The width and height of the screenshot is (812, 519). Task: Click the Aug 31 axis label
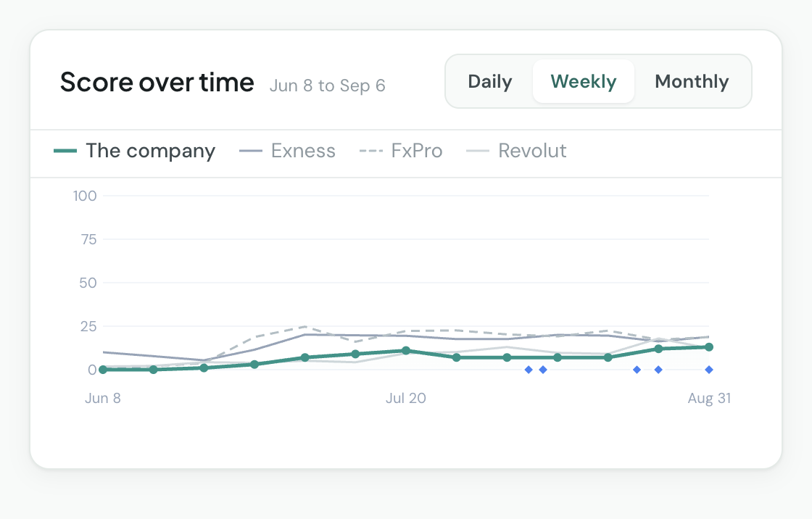pyautogui.click(x=709, y=398)
